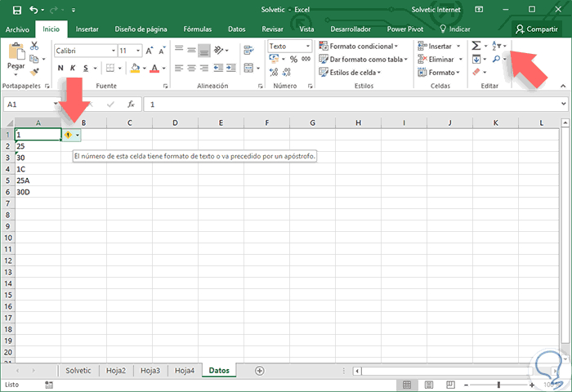Align text right
Screen dimensions: 572x392
tap(204, 68)
